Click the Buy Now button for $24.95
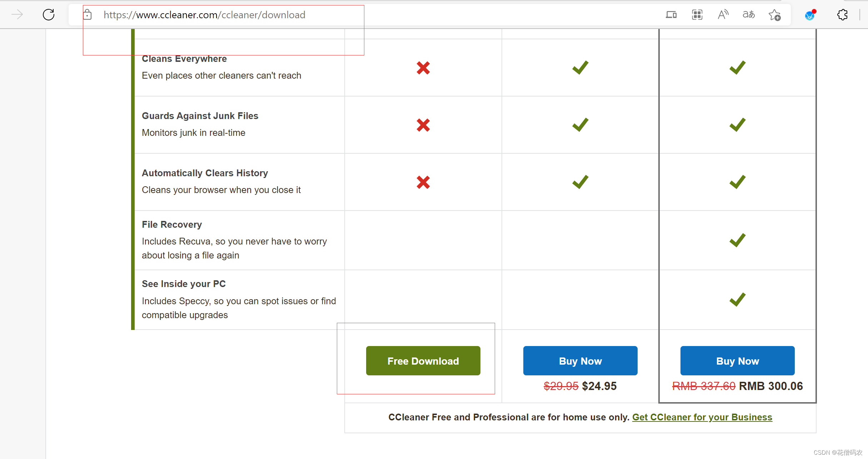 [x=580, y=361]
